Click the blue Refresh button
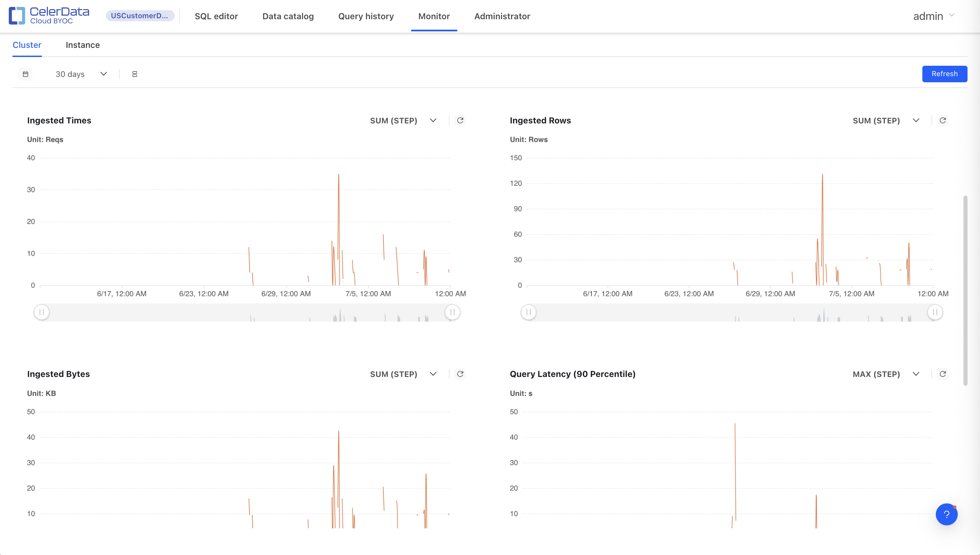Image resolution: width=980 pixels, height=555 pixels. (x=944, y=74)
